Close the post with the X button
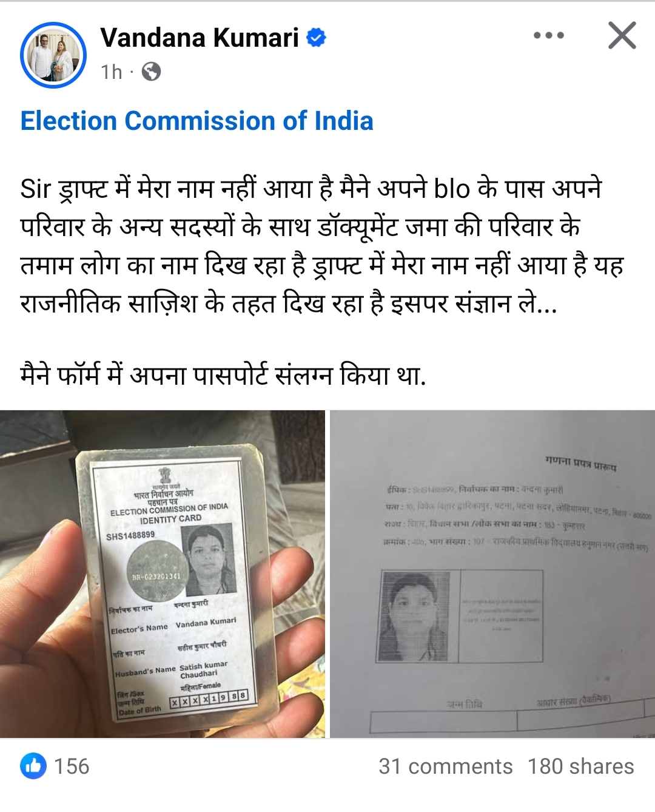 point(622,35)
